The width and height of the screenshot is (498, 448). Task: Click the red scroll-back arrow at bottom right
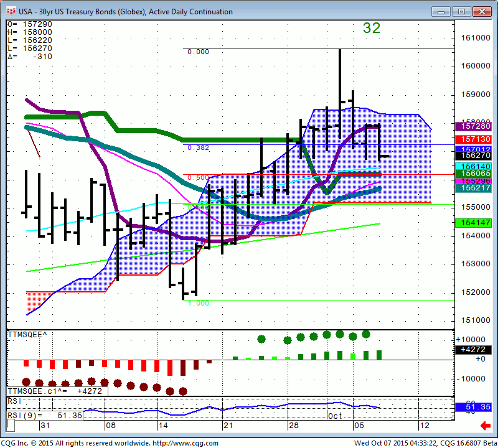point(486,426)
